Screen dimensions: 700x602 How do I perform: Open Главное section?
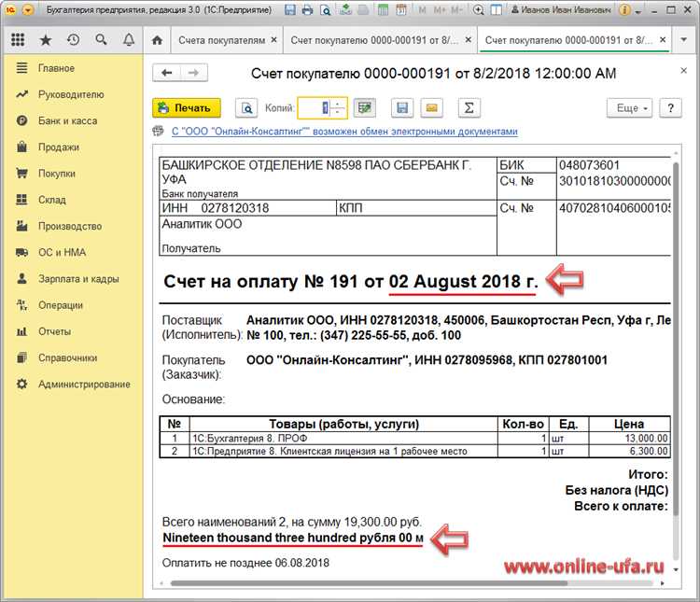tap(56, 68)
